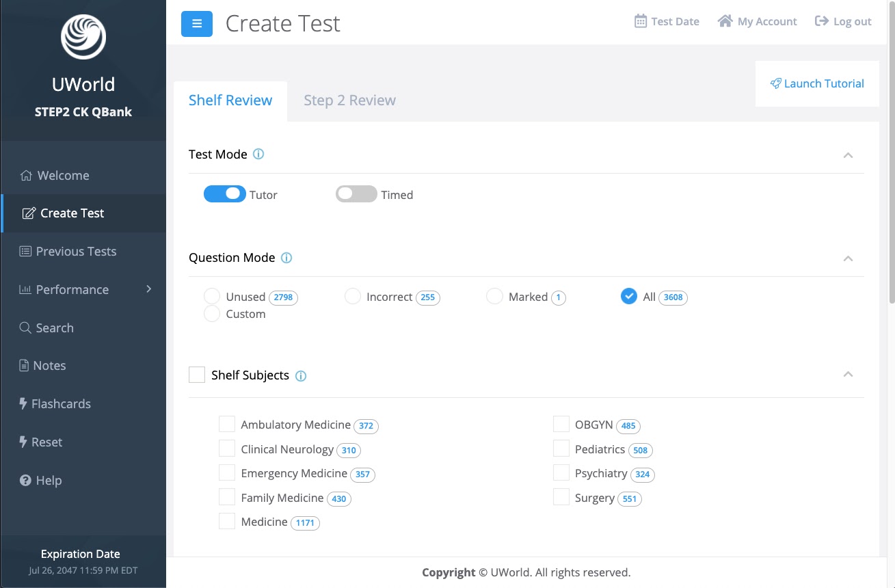The height and width of the screenshot is (588, 895).
Task: Turn off the Tutor toggle switch
Action: point(224,194)
